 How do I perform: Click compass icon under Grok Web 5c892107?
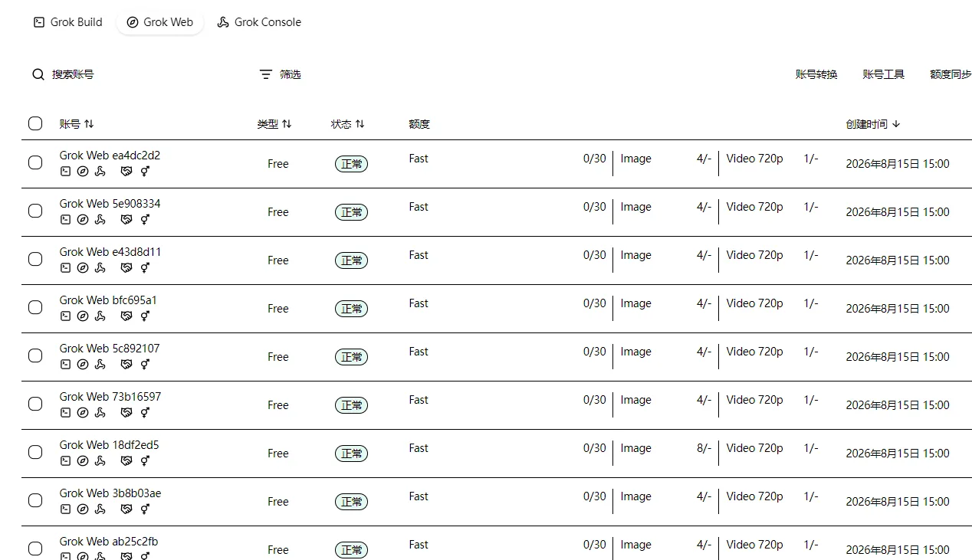83,365
